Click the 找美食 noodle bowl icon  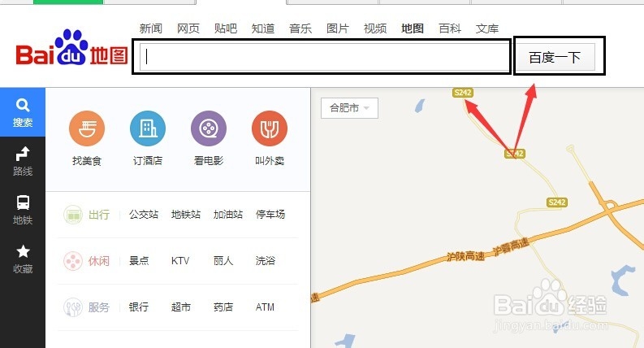pyautogui.click(x=87, y=128)
